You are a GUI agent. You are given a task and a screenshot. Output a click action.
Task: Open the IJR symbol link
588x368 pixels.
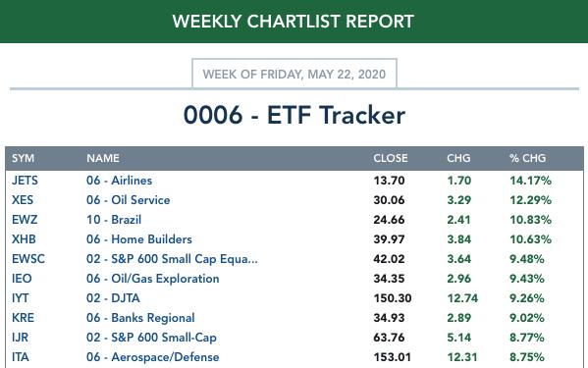coord(20,338)
